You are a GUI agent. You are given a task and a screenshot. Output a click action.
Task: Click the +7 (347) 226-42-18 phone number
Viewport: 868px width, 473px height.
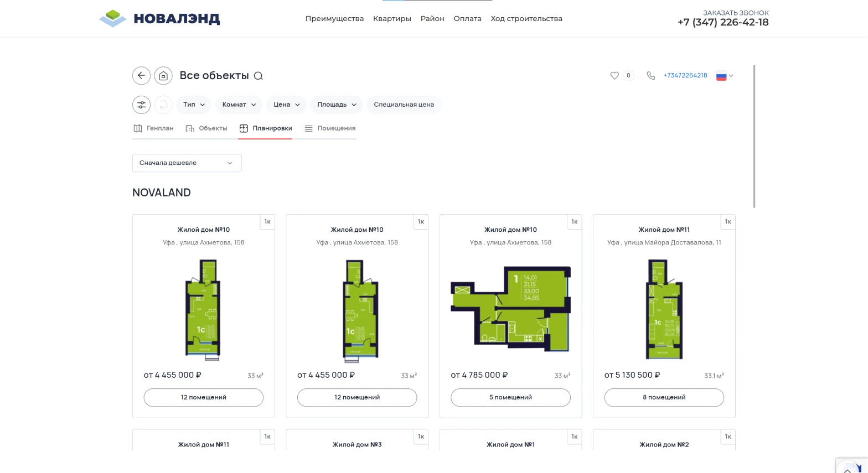pos(723,23)
